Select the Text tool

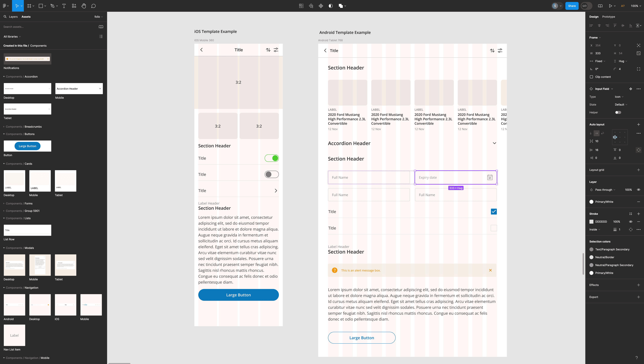(64, 6)
